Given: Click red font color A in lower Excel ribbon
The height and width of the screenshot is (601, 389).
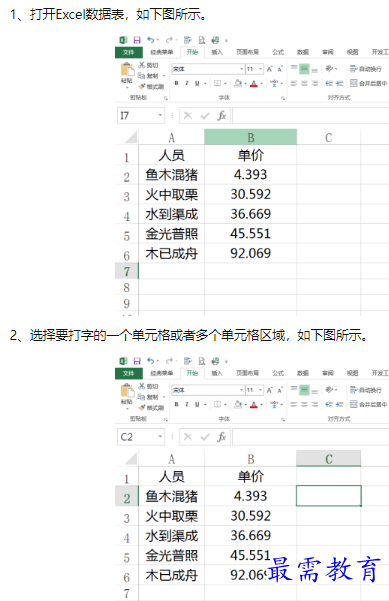Looking at the screenshot, I should coord(254,404).
